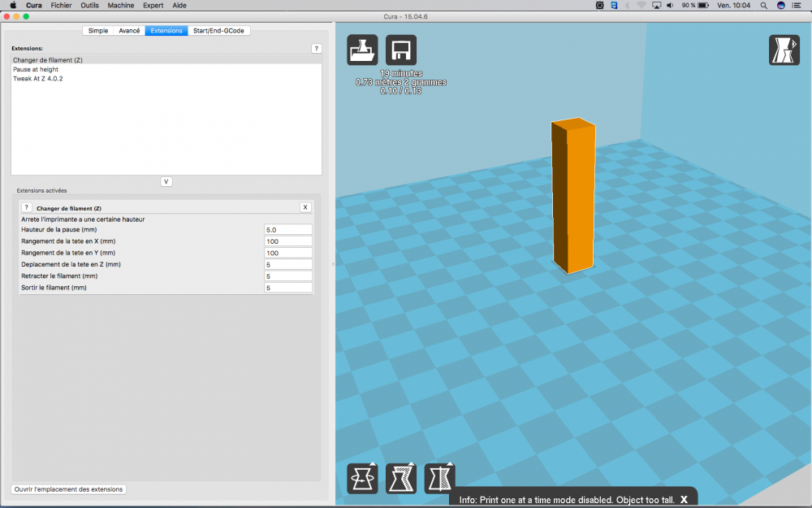Open the Start/End-GCode tab
Viewport: 812px width, 508px height.
click(x=218, y=31)
